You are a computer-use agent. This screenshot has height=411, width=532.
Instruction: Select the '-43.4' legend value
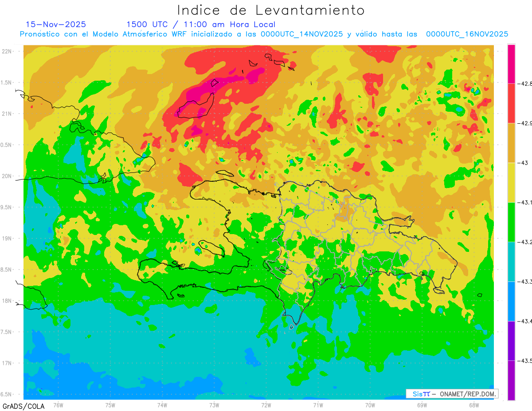coord(525,321)
